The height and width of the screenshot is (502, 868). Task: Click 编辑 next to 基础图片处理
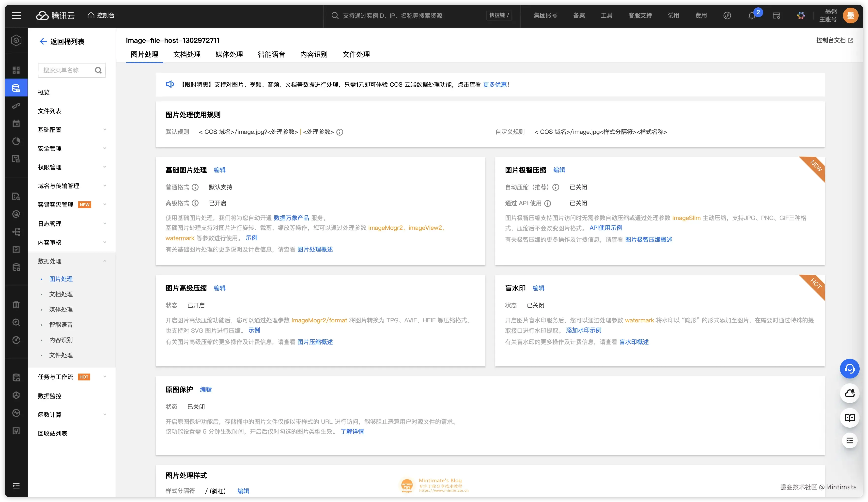[x=219, y=170]
